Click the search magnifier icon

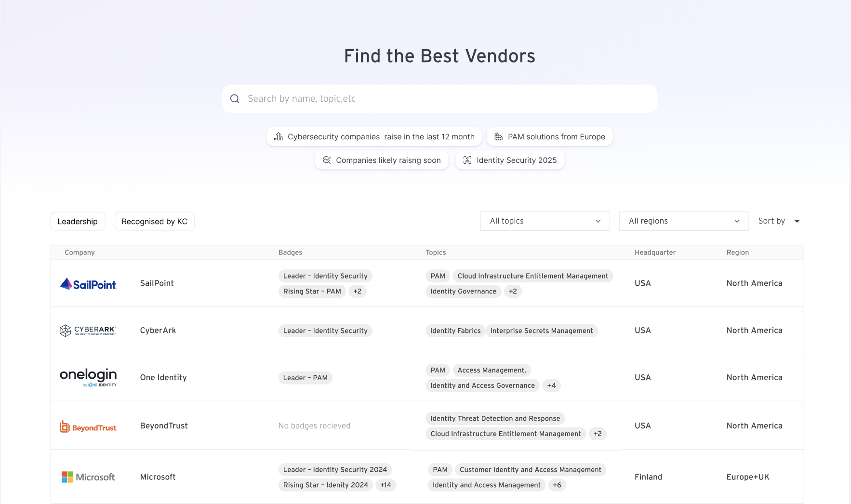pos(235,99)
